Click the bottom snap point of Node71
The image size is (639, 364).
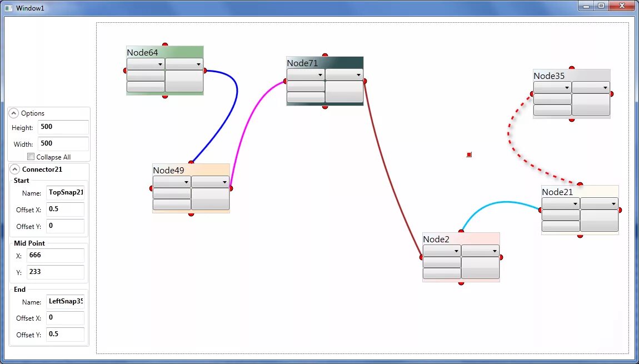click(325, 107)
